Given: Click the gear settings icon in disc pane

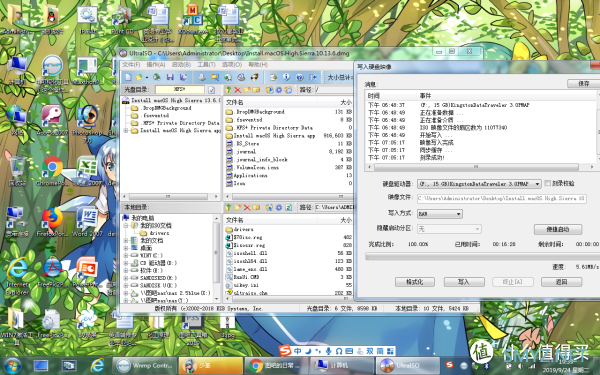Looking at the screenshot, I should [x=279, y=90].
